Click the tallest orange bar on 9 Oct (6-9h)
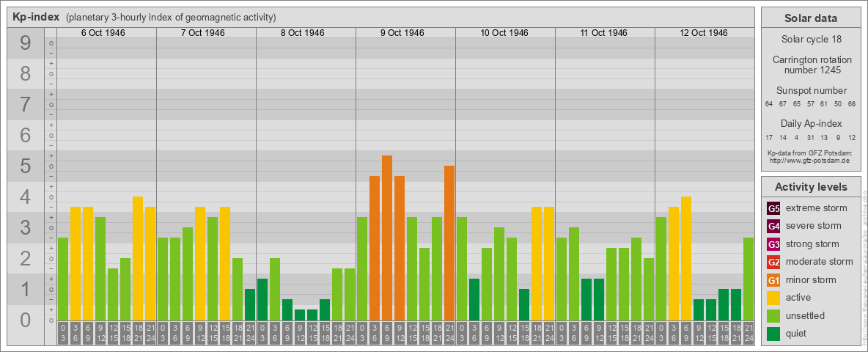This screenshot has height=352, width=868. tap(387, 238)
